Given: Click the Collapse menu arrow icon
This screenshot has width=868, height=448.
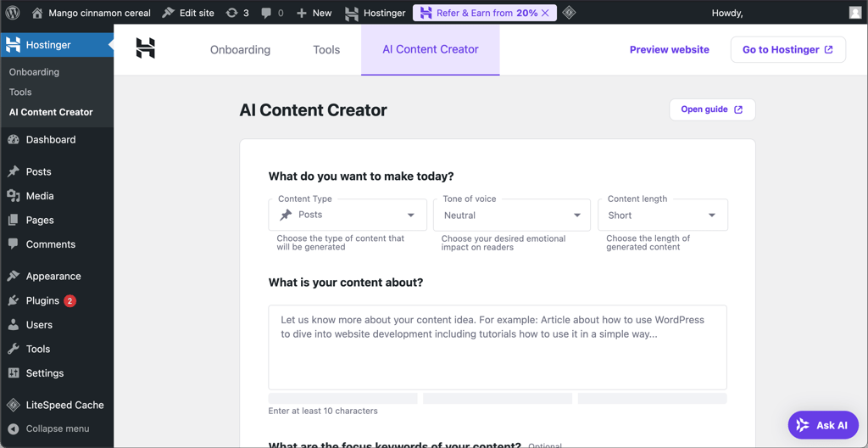Looking at the screenshot, I should tap(14, 428).
